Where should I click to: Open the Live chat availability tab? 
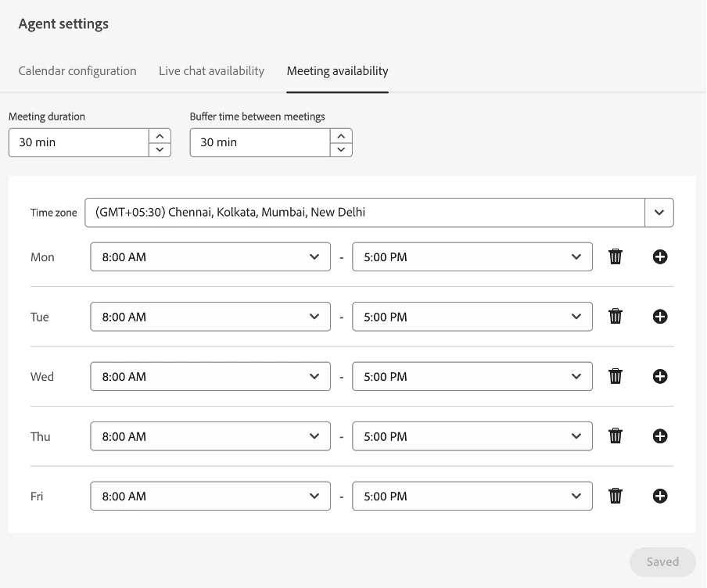(211, 71)
